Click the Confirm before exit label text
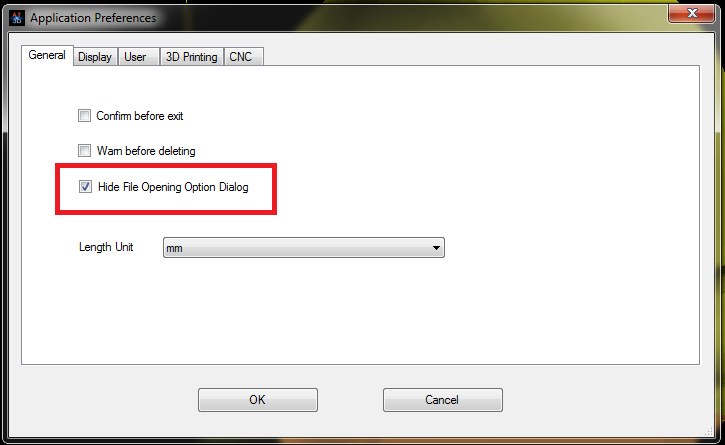The width and height of the screenshot is (725, 445). click(140, 116)
